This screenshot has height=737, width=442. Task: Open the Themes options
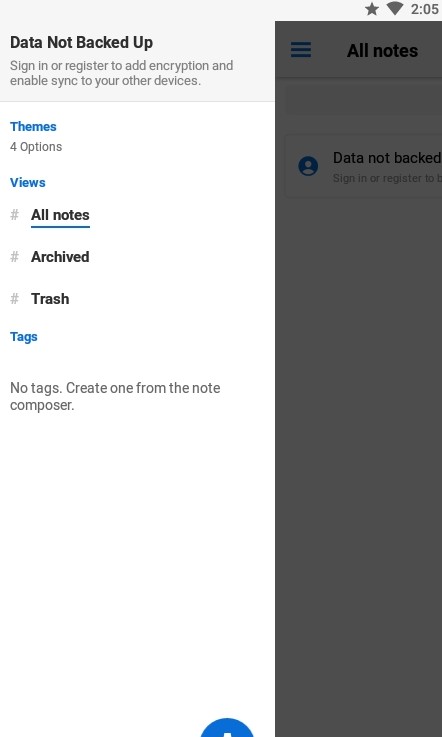33,126
